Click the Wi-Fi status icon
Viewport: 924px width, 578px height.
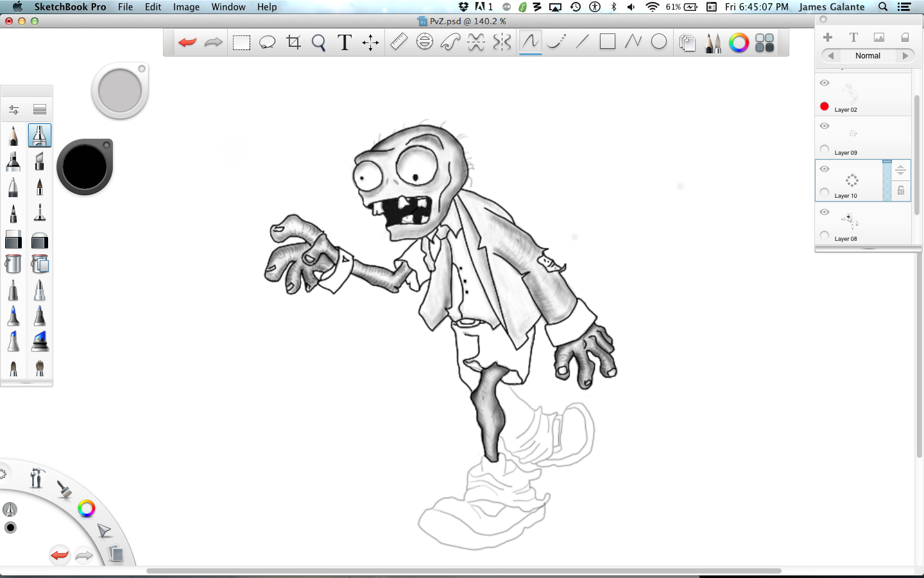[x=653, y=7]
